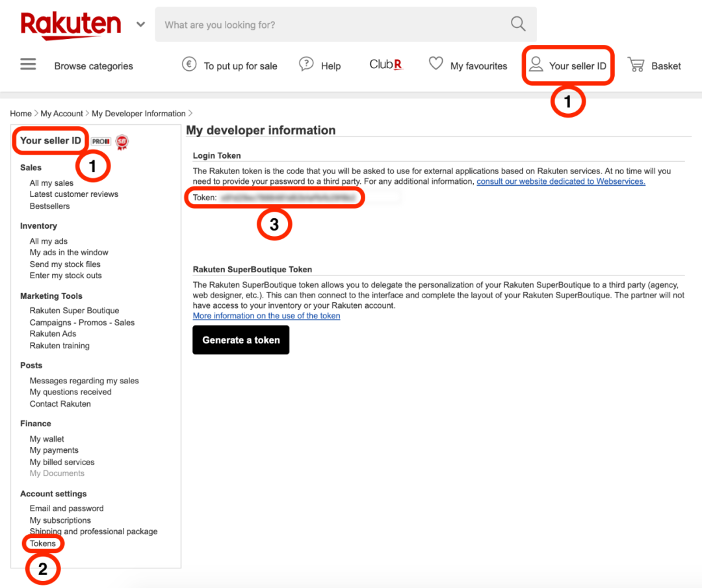Click 'Your seller ID' sidebar heading

(x=51, y=140)
